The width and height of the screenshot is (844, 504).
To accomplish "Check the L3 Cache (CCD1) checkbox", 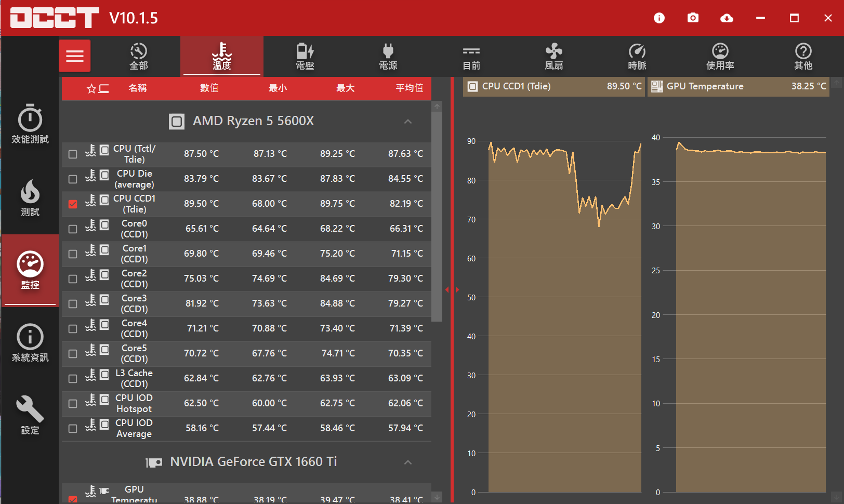I will point(73,379).
